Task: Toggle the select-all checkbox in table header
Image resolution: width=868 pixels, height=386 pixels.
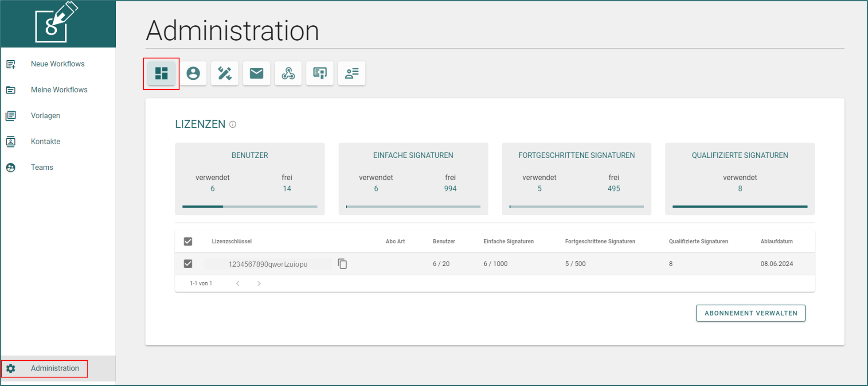Action: (x=188, y=242)
